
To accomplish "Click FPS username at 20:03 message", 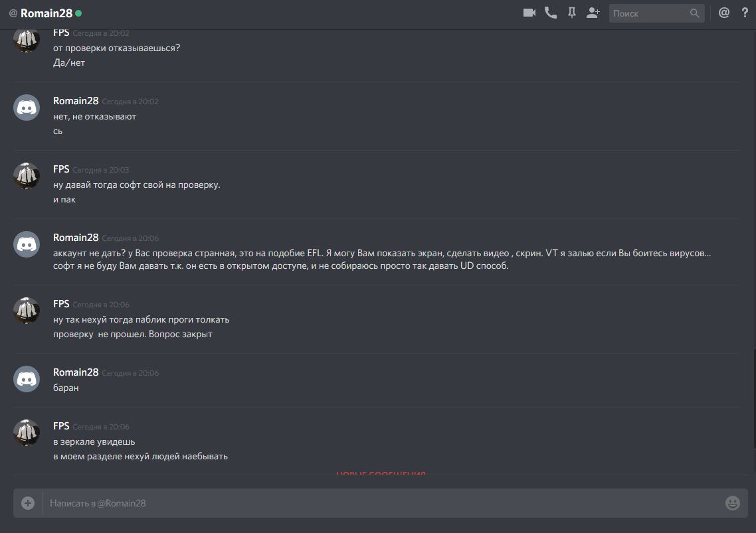I will 61,169.
